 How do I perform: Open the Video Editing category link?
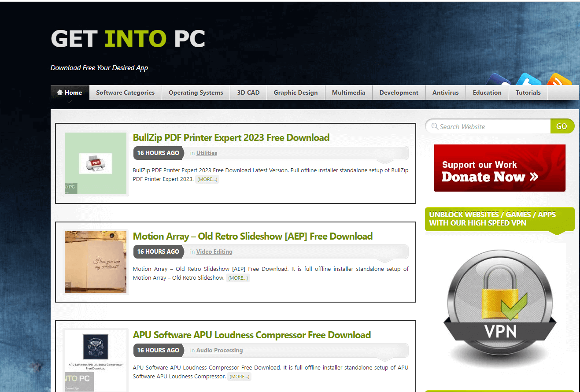[214, 252]
